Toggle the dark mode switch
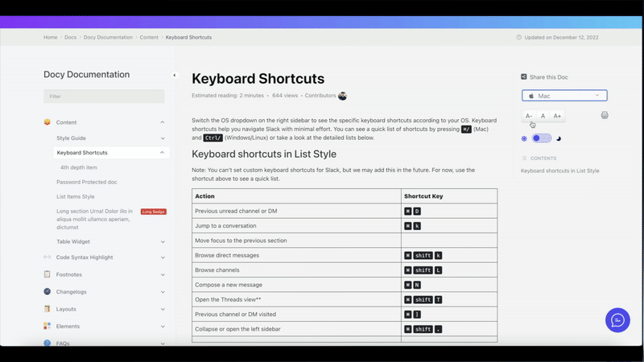Viewport: 644px width, 362px height. point(541,138)
